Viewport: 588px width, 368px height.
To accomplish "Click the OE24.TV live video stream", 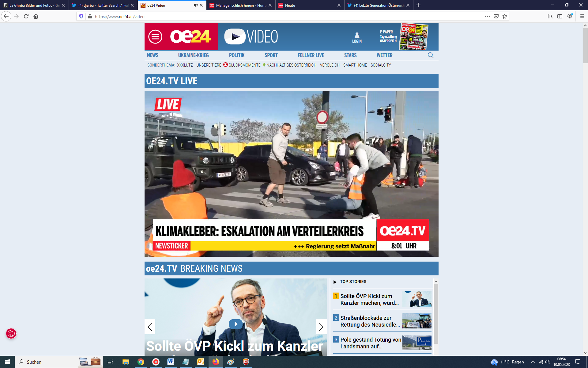I will point(291,174).
